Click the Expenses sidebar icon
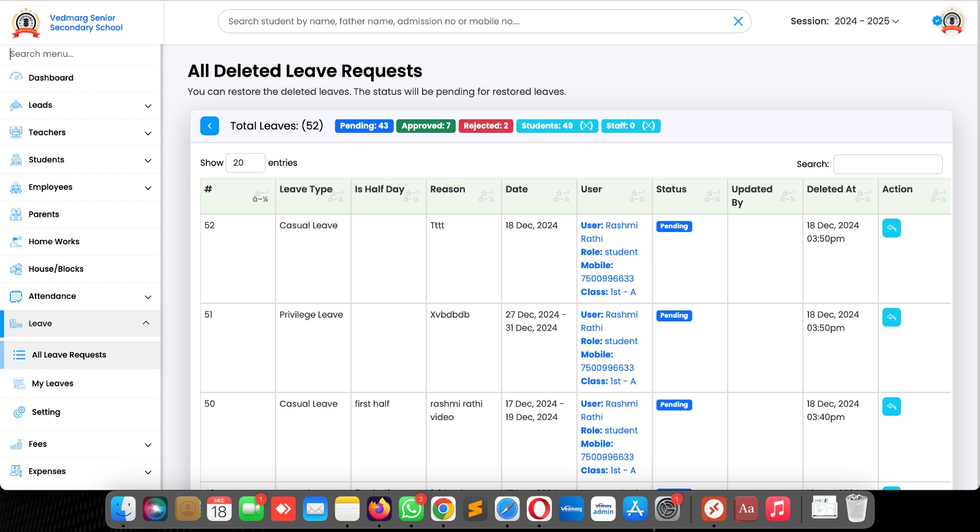This screenshot has width=980, height=532. (x=16, y=471)
